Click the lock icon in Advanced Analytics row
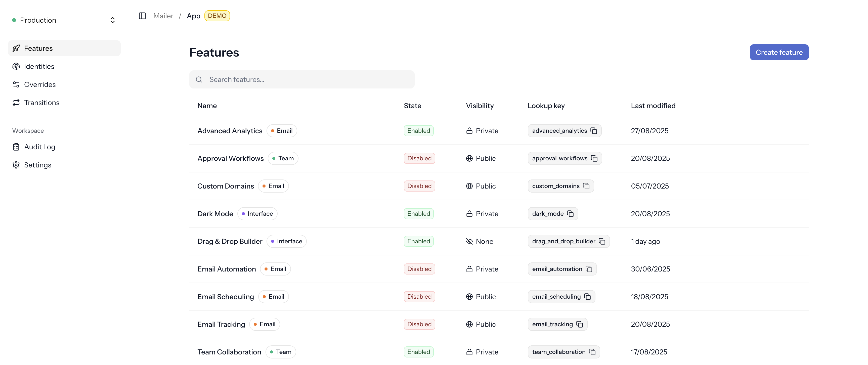 (x=469, y=131)
